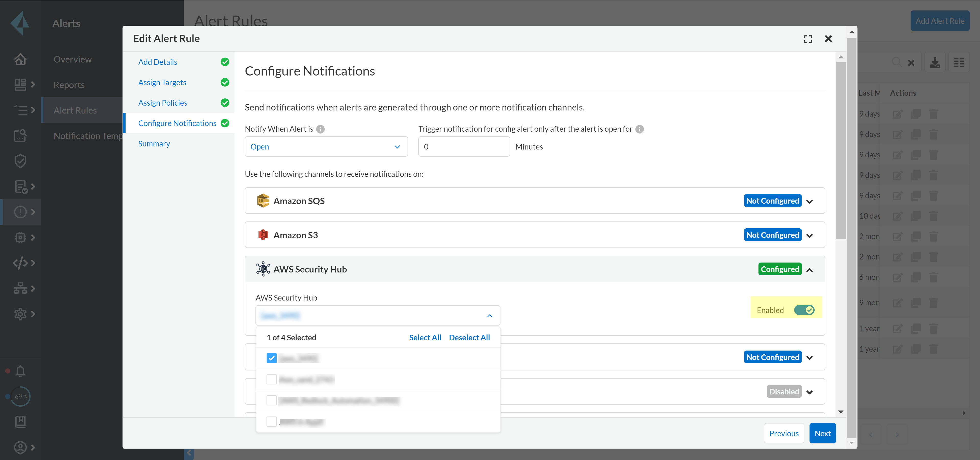Viewport: 980px width, 460px height.
Task: Click the Add Alert Rule button
Action: coord(940,21)
